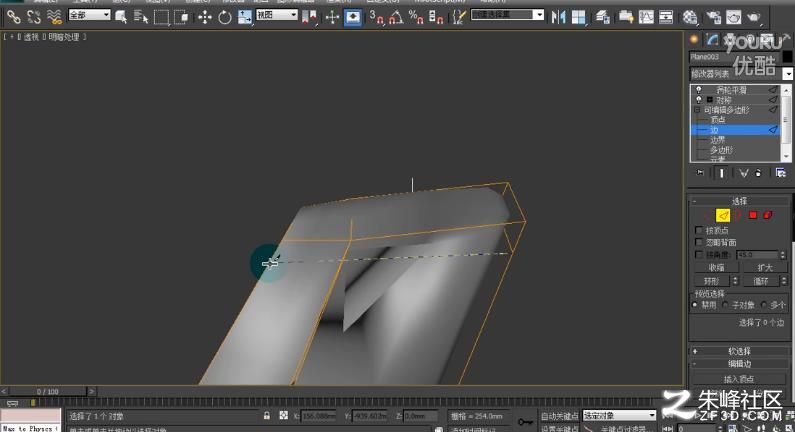Open the Create command panel tab
Screen dimensions: 795x432
point(694,40)
